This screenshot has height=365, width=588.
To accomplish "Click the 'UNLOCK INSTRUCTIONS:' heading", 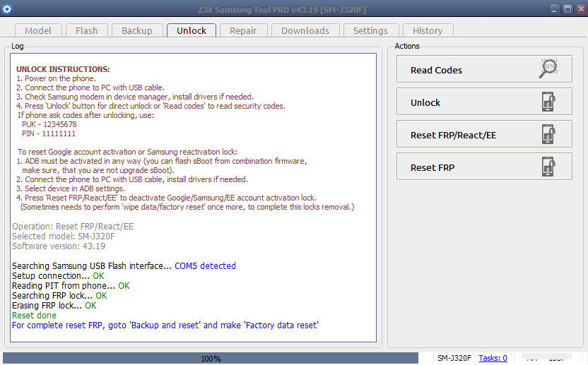I will tap(63, 69).
